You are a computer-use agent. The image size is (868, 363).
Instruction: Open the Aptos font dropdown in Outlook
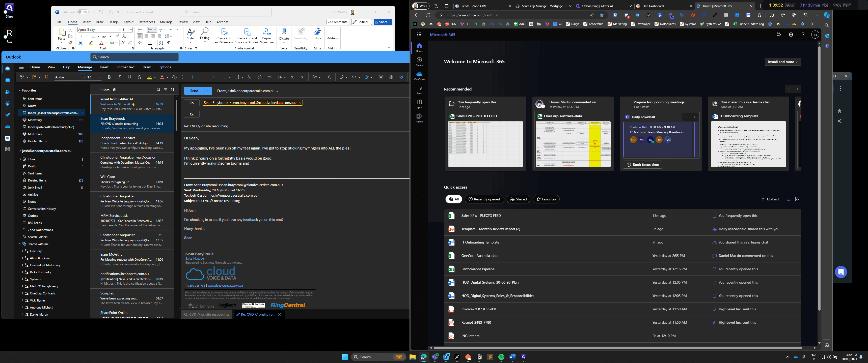(84, 77)
